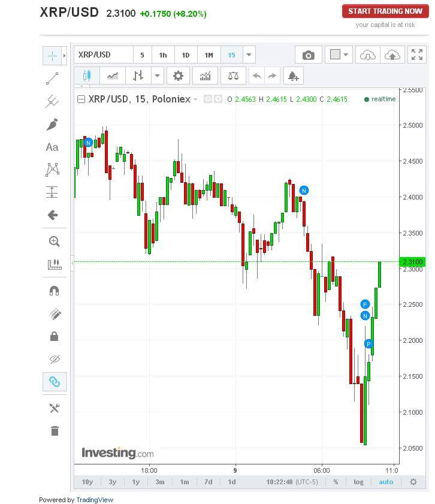This screenshot has width=435, height=504.
Task: Toggle magnet mode
Action: point(55,291)
